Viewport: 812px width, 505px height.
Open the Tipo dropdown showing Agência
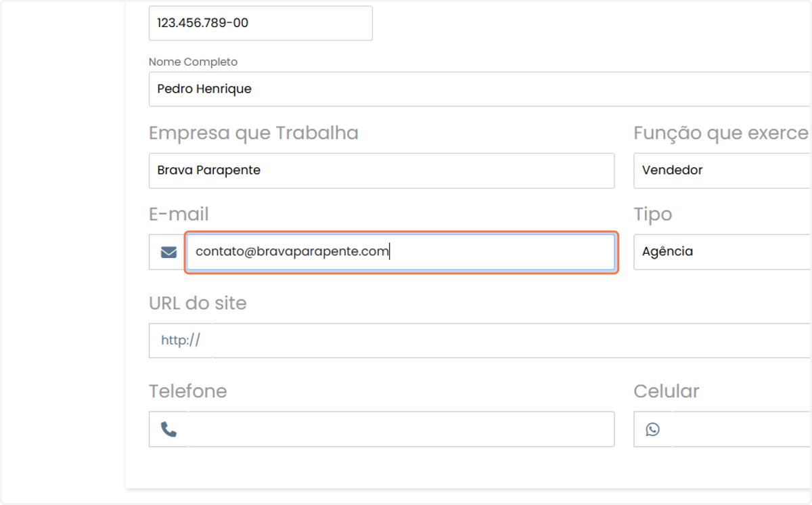tap(723, 252)
